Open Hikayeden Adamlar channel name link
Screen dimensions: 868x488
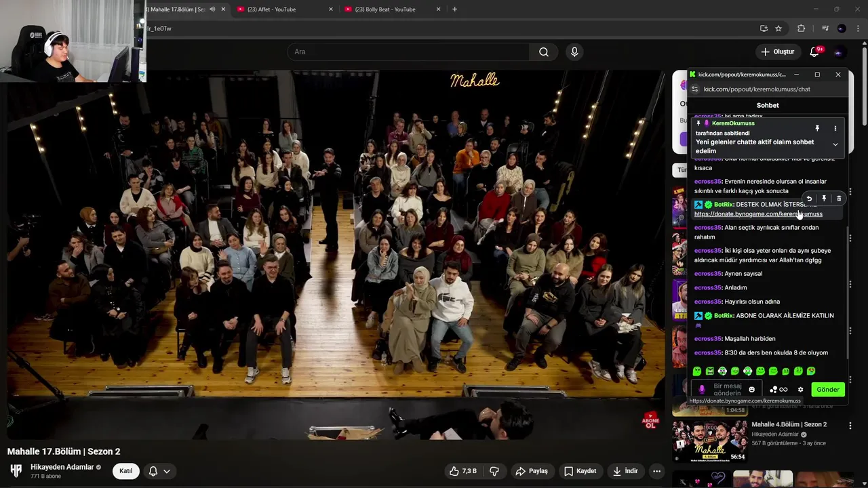point(62,467)
